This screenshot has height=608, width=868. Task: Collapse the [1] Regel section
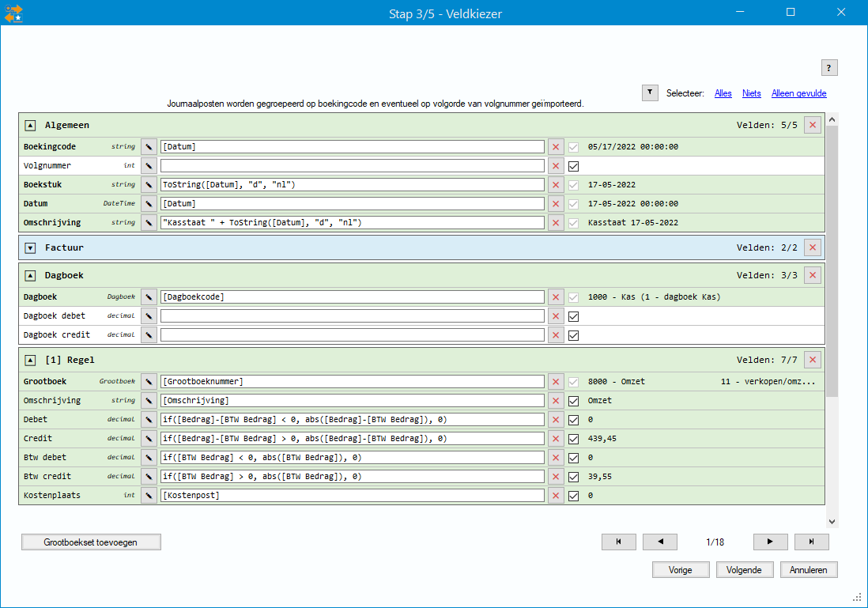point(31,361)
